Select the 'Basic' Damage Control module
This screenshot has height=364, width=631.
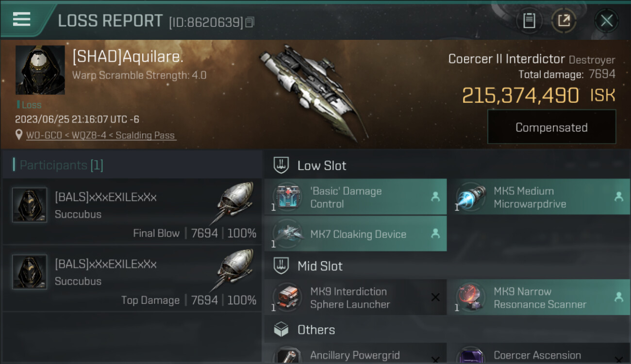coord(355,197)
